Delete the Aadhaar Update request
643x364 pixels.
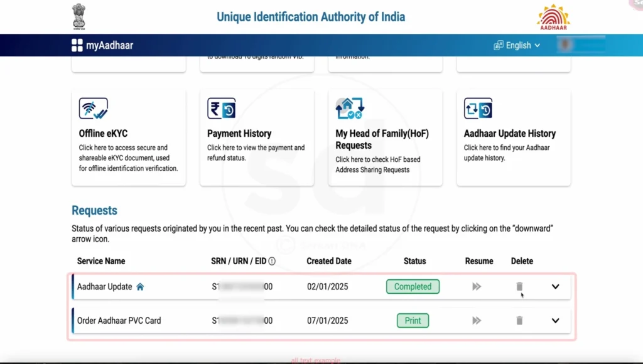[x=519, y=287]
